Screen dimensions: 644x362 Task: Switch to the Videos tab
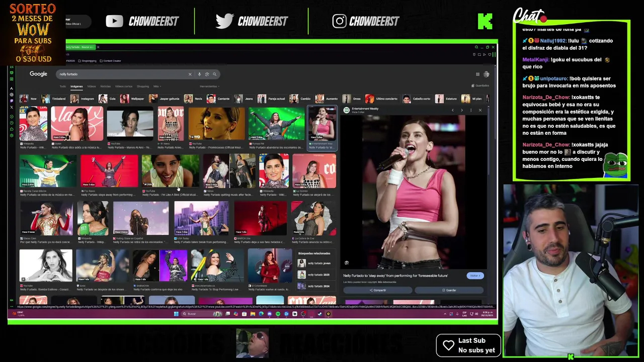pyautogui.click(x=92, y=86)
